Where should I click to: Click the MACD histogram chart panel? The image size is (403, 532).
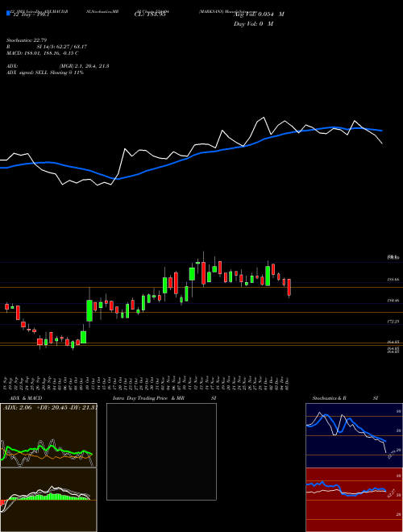(x=48, y=500)
